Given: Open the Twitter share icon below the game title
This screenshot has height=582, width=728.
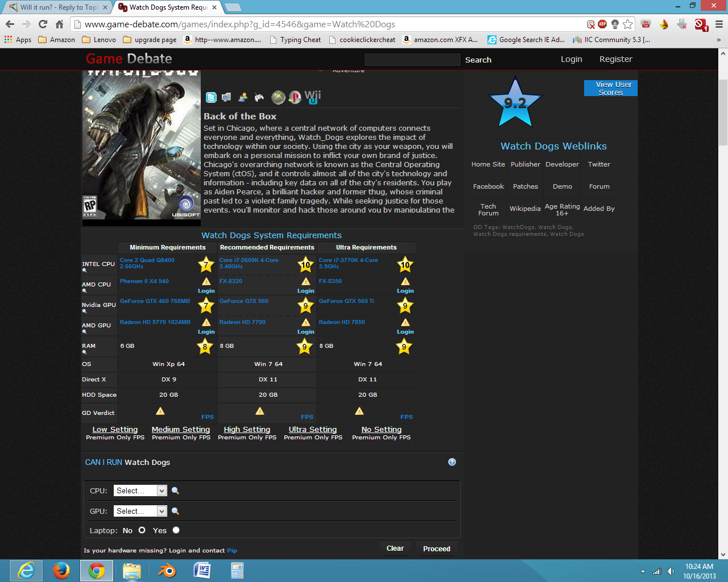Looking at the screenshot, I should (211, 98).
